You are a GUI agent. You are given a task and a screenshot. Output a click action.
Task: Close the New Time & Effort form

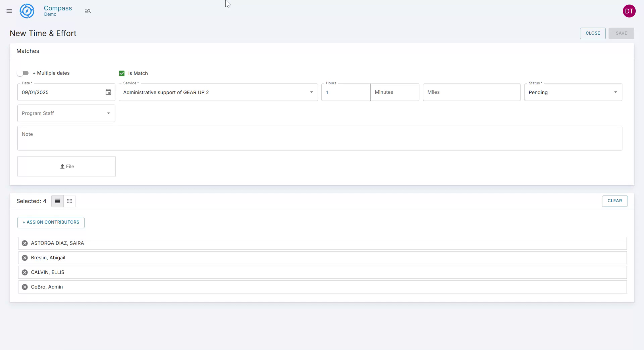[x=592, y=33]
